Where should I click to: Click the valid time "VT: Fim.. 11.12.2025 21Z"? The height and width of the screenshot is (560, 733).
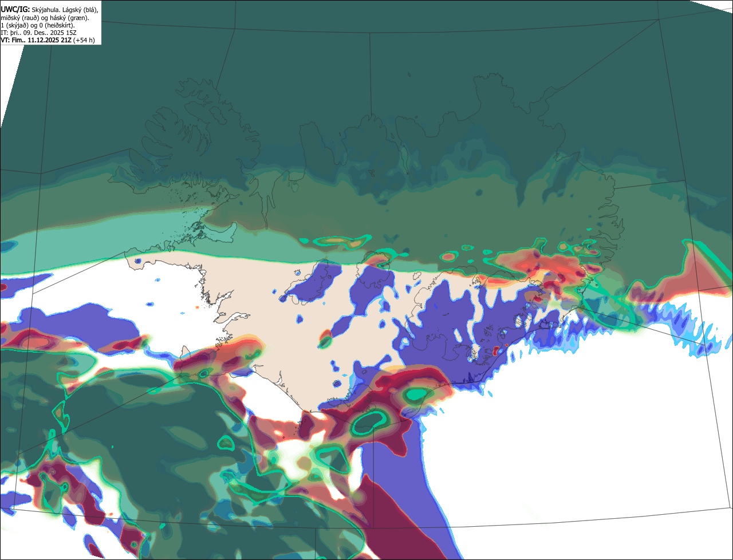(36, 40)
